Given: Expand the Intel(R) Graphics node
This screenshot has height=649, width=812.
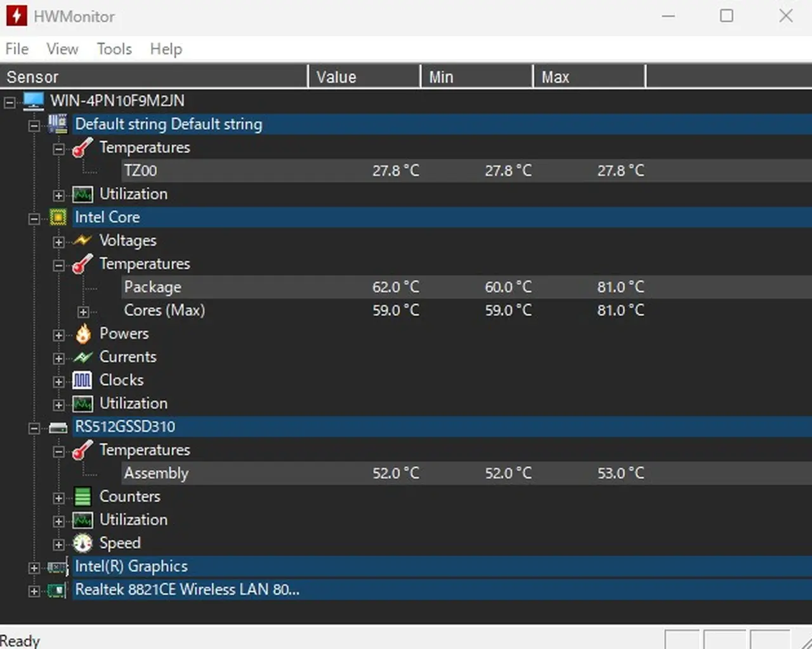Looking at the screenshot, I should coord(34,568).
